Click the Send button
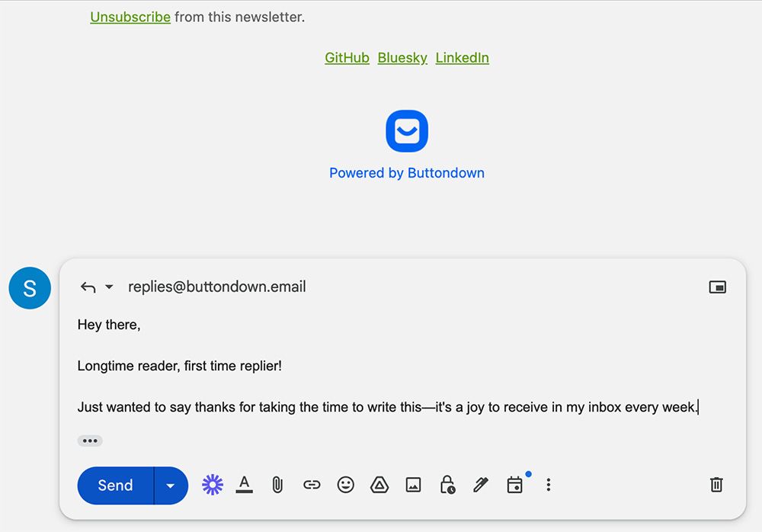This screenshot has width=762, height=532. [115, 486]
